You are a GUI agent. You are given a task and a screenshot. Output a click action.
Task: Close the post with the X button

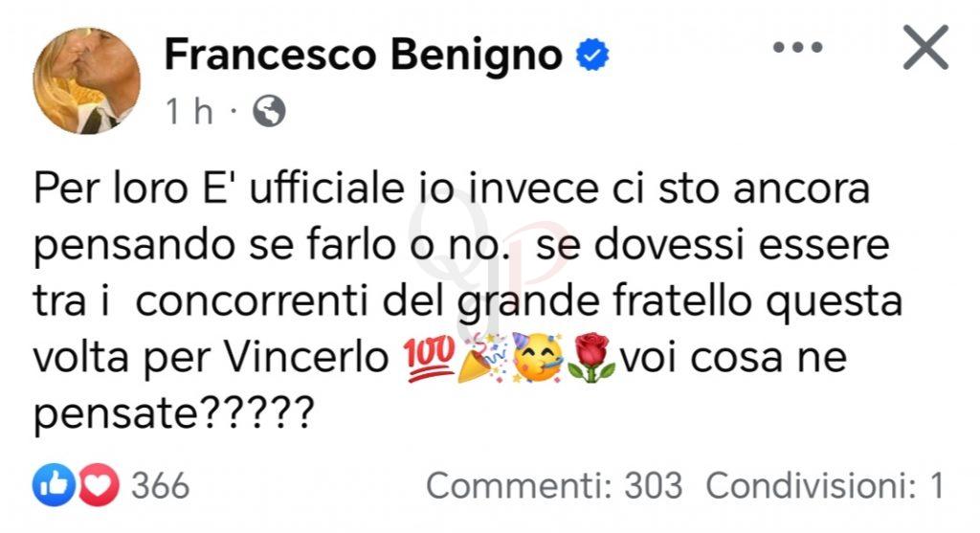[x=924, y=48]
